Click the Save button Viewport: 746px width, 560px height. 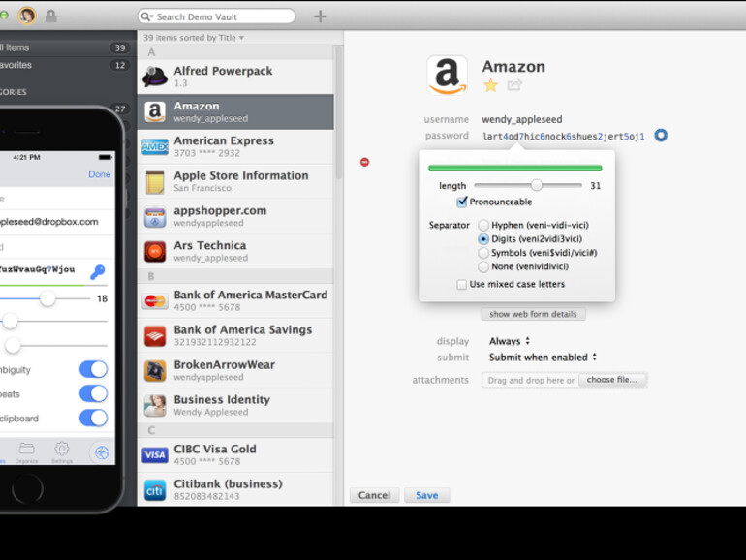click(x=426, y=495)
